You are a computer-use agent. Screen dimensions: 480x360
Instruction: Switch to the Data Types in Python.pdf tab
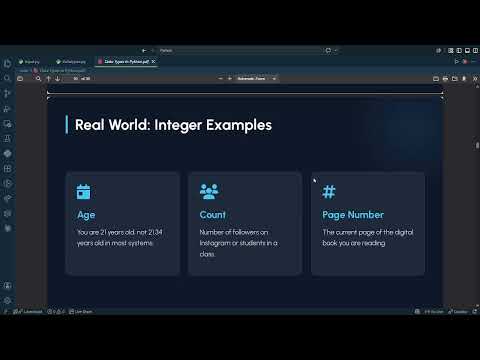click(x=126, y=62)
